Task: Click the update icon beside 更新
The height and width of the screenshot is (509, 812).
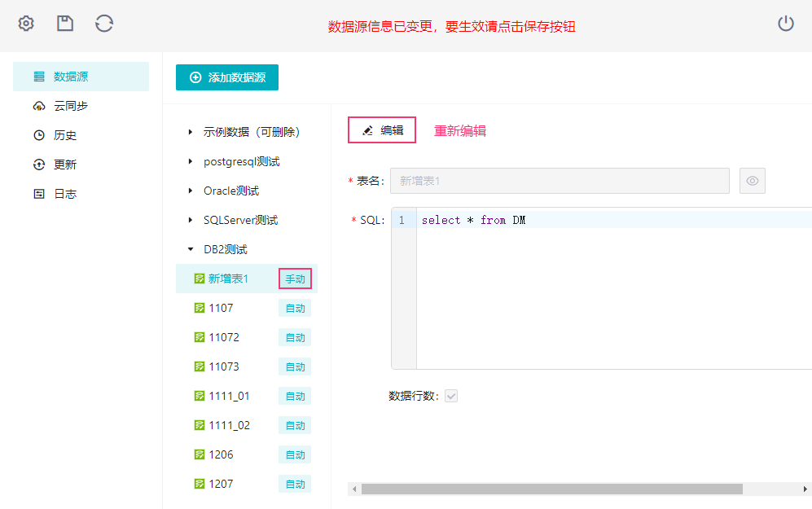Action: (x=39, y=165)
